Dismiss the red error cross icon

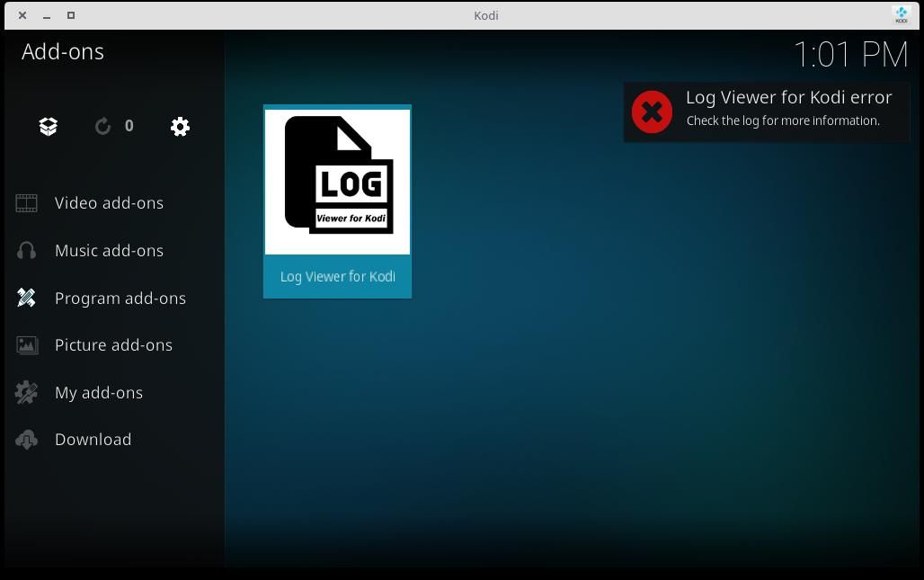(652, 112)
